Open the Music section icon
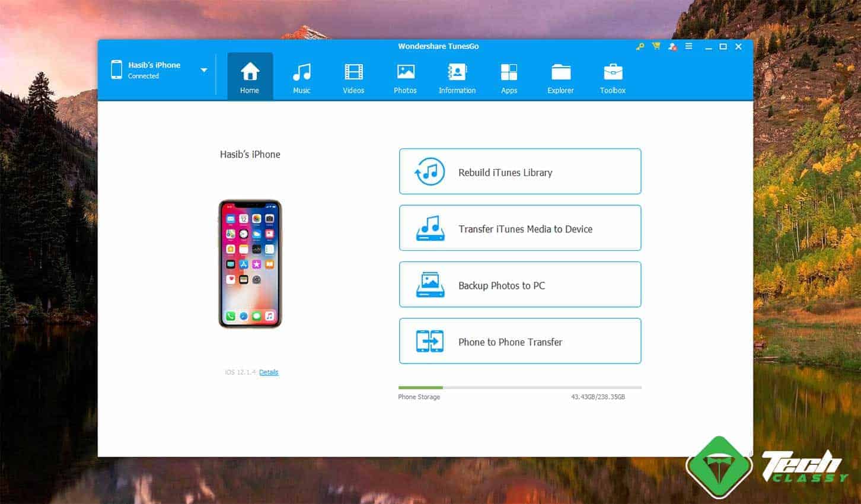This screenshot has width=861, height=504. [301, 72]
